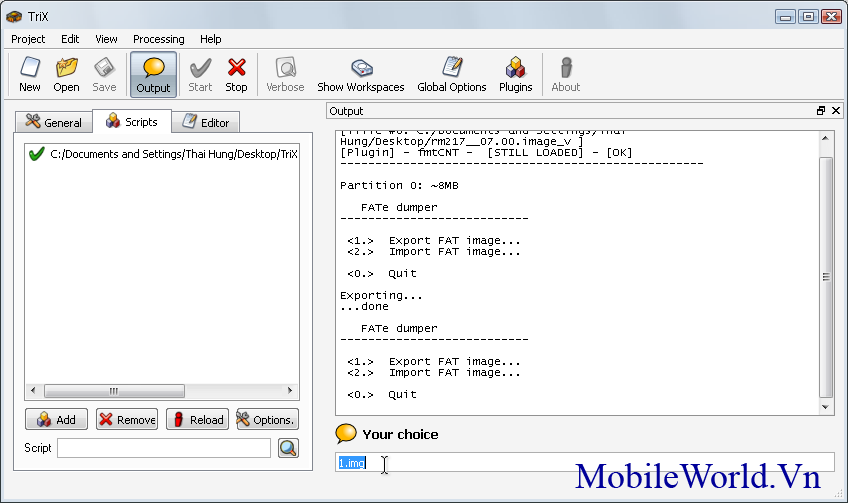Toggle the Output panel toolbar button
The height and width of the screenshot is (503, 848).
click(153, 74)
